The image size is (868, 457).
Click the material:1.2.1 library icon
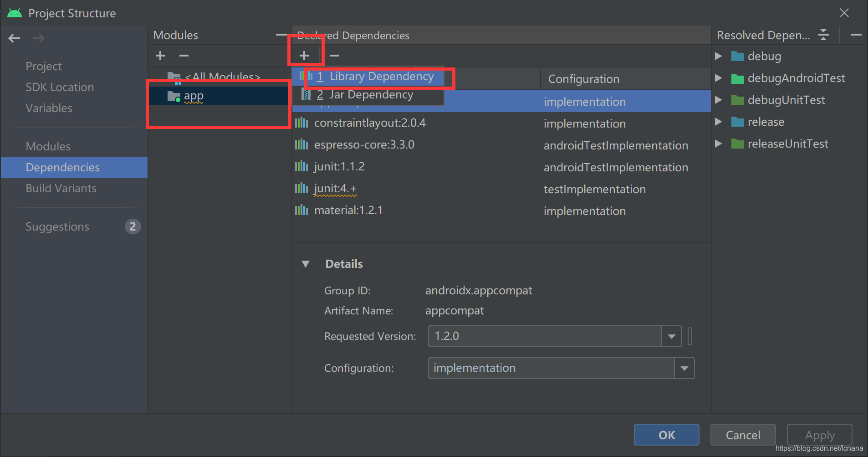click(301, 210)
